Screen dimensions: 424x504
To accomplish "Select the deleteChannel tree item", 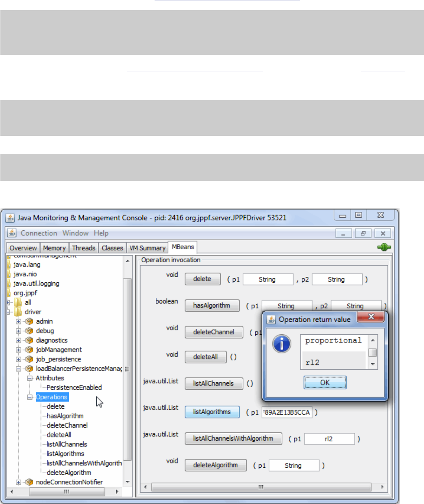I will [x=67, y=425].
